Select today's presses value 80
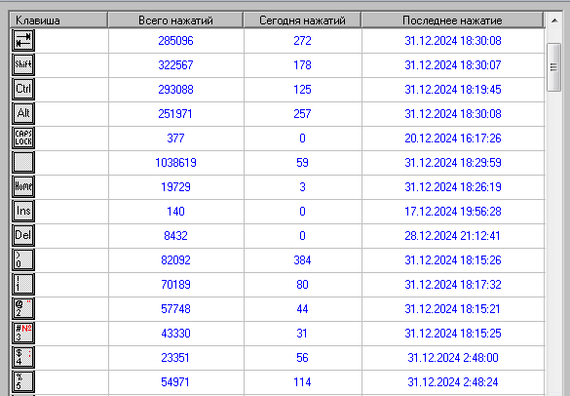Image resolution: width=570 pixels, height=396 pixels. click(302, 284)
